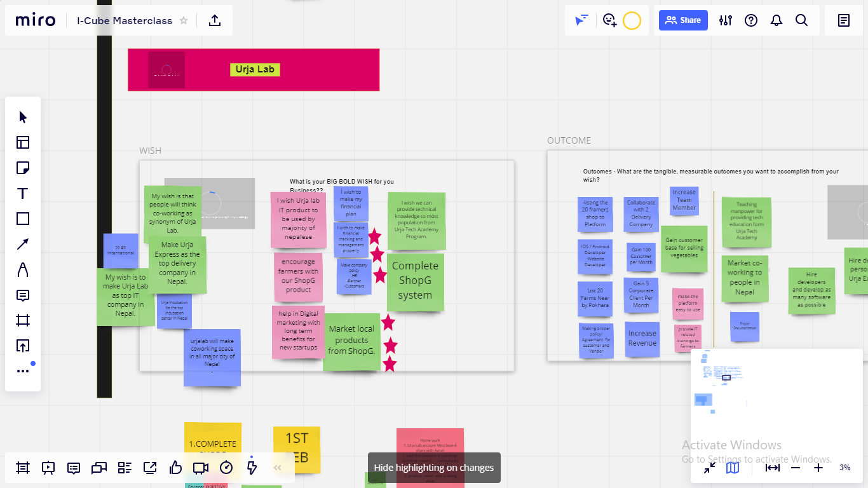This screenshot has height=488, width=868.
Task: Select the Comment tool in the left toolbar
Action: coord(23,295)
